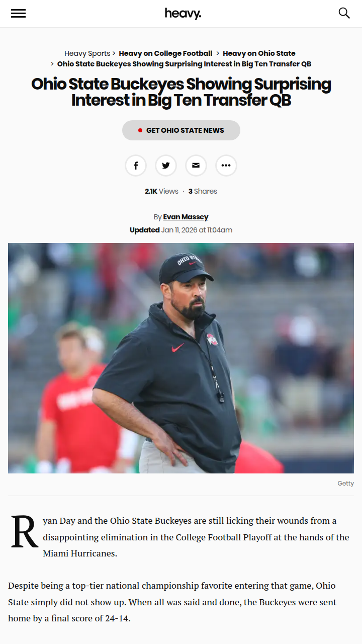The image size is (362, 644).
Task: Open author Evan Massey's profile
Action: pyautogui.click(x=186, y=217)
